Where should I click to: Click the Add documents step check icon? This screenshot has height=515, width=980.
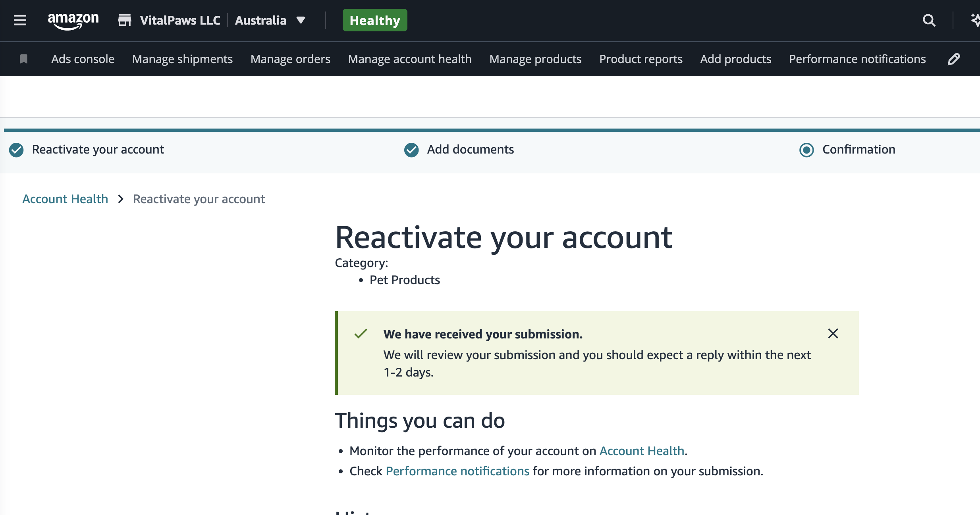coord(411,150)
